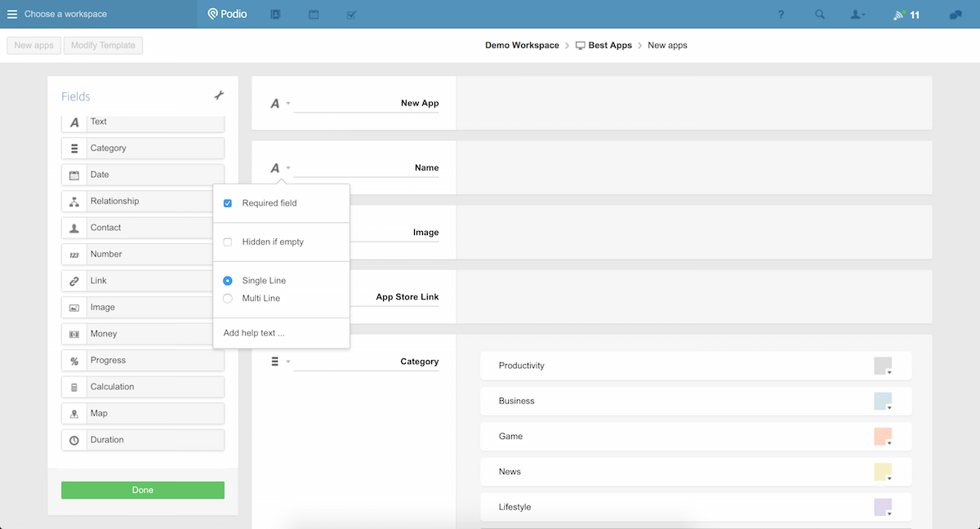The width and height of the screenshot is (980, 529).
Task: Click the Modify Template button
Action: pyautogui.click(x=103, y=46)
